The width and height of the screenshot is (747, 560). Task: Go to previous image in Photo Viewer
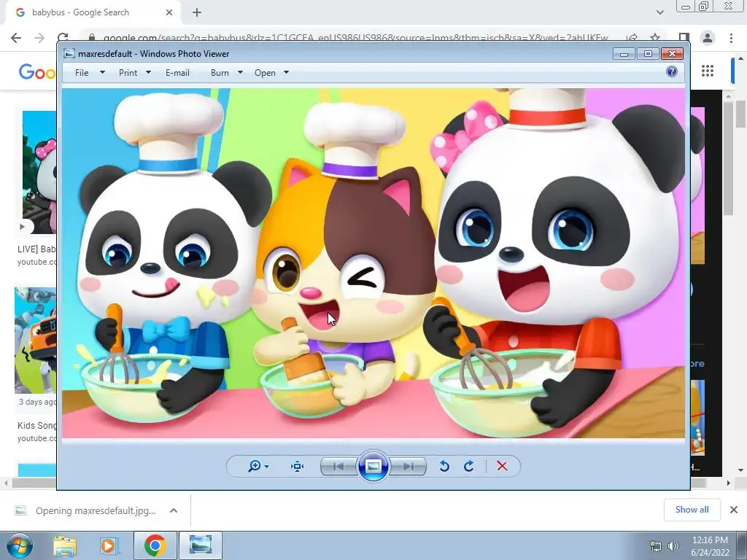click(338, 466)
